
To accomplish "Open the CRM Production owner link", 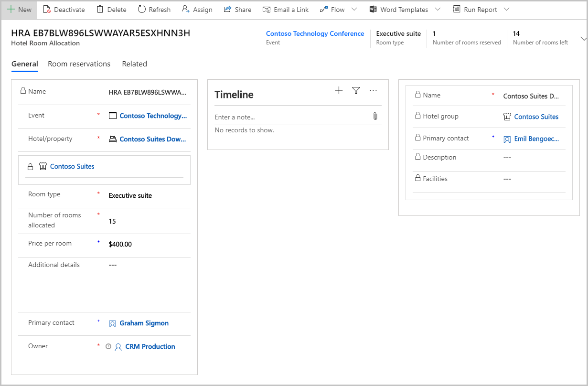I will (x=150, y=347).
